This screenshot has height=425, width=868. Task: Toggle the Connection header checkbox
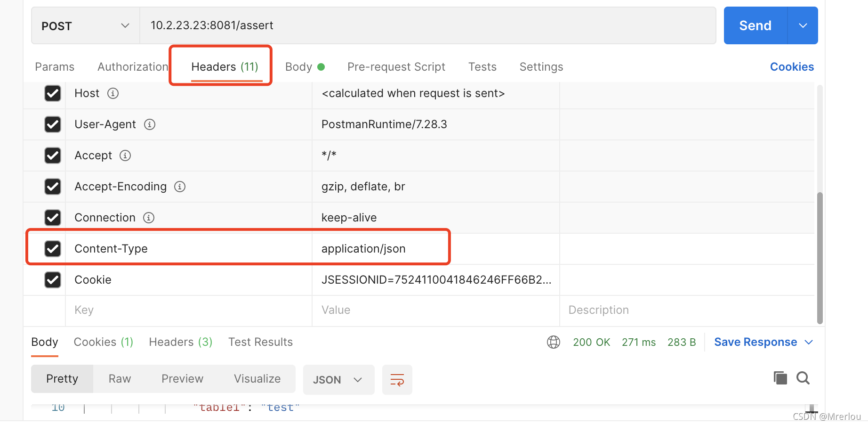tap(53, 218)
